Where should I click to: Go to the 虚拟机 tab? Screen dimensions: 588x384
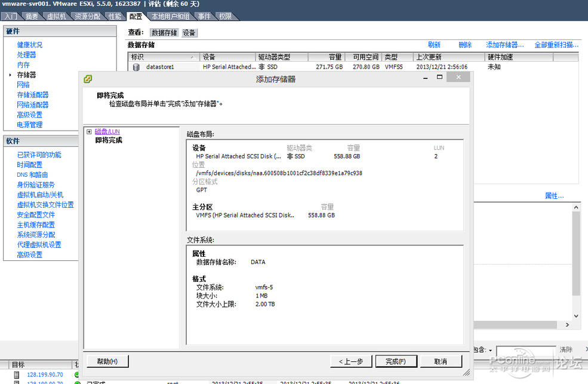tap(56, 16)
